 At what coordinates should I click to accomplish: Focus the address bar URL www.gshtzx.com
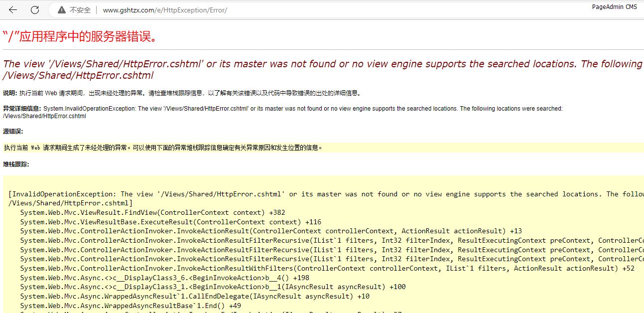click(x=164, y=10)
